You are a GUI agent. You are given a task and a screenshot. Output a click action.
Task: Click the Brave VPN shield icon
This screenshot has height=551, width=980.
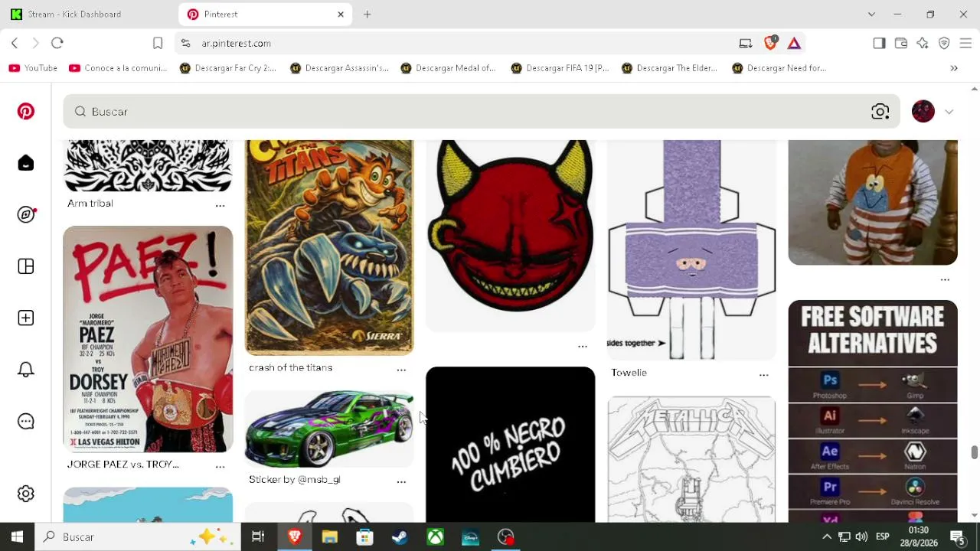coord(944,44)
